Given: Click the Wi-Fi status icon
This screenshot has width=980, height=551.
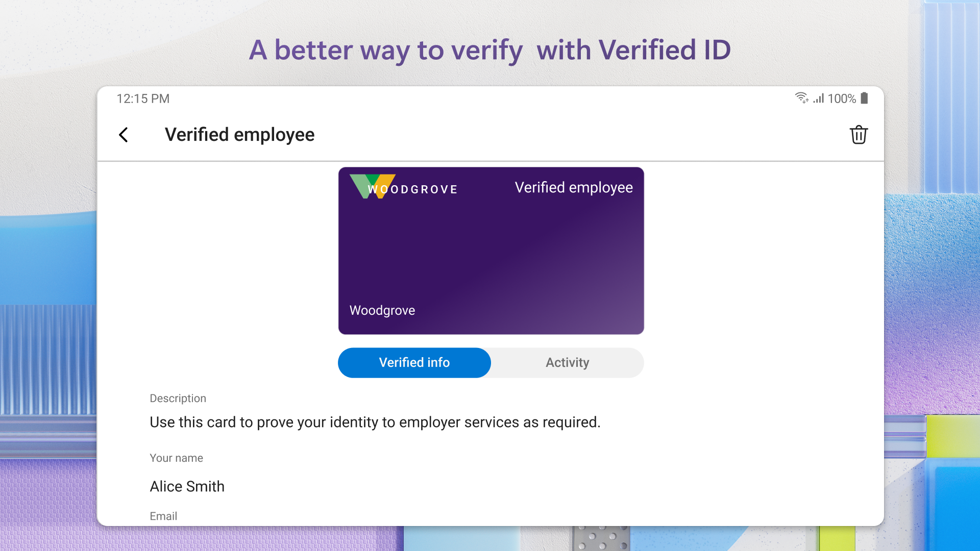Looking at the screenshot, I should tap(801, 98).
